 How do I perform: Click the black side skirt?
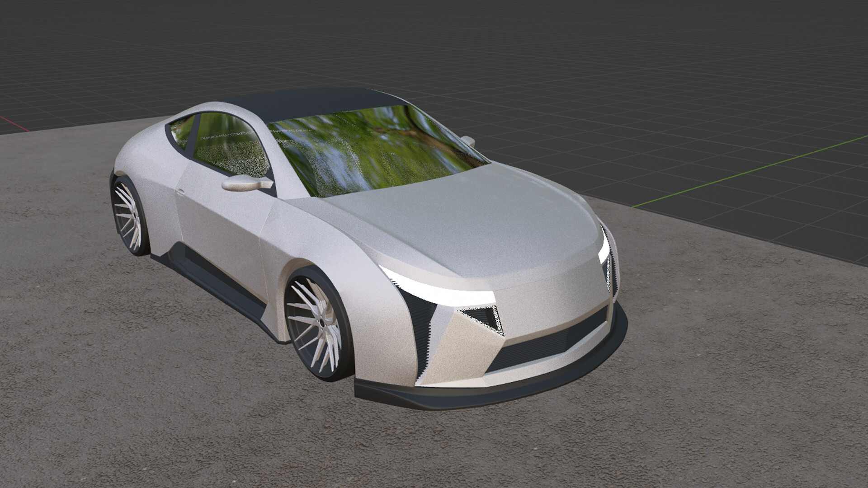click(x=217, y=280)
